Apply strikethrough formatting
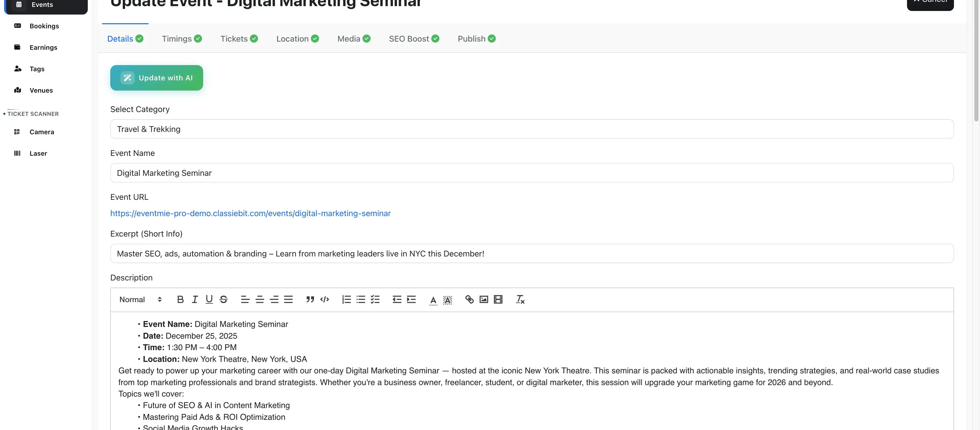This screenshot has height=430, width=980. [224, 300]
